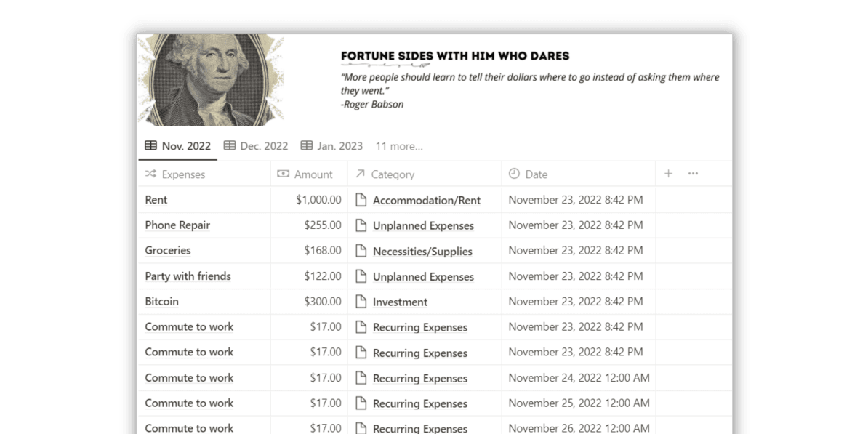
Task: Select the Bitcoin row date cell
Action: tap(579, 302)
